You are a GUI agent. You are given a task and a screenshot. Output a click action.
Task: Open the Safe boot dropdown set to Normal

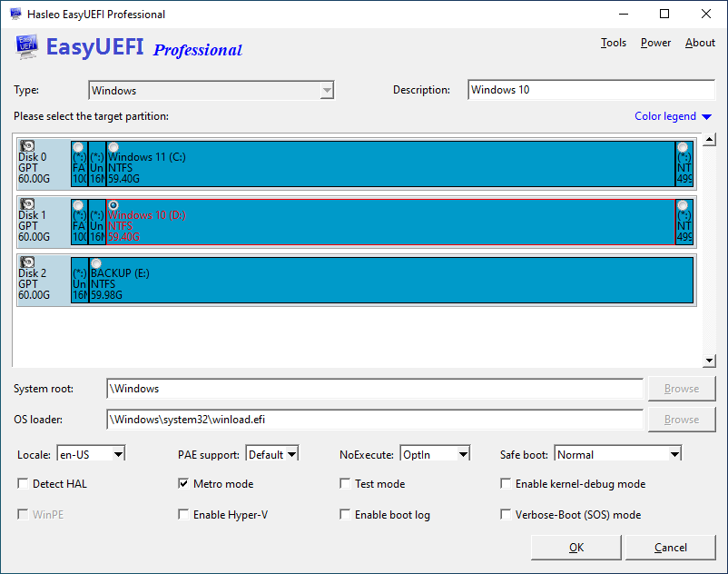point(618,454)
